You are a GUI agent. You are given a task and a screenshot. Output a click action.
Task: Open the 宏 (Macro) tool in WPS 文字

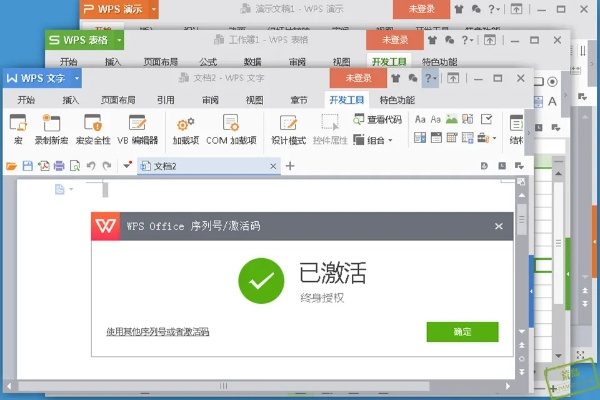[18, 129]
